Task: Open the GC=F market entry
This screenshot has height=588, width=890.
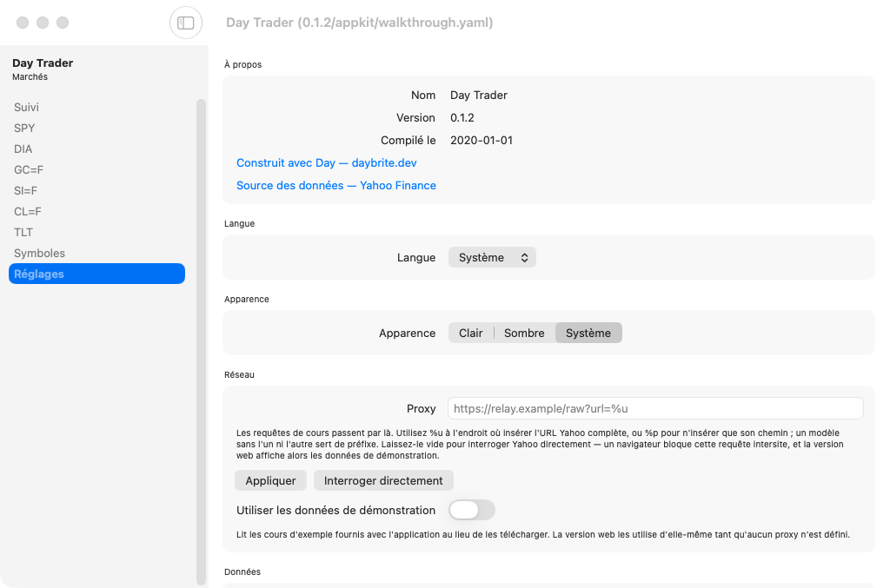Action: [x=96, y=169]
